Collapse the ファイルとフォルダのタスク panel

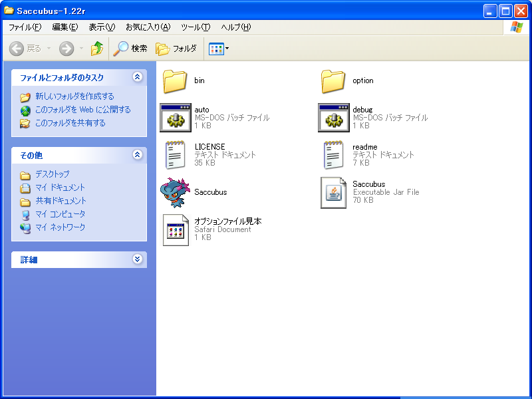click(x=137, y=77)
